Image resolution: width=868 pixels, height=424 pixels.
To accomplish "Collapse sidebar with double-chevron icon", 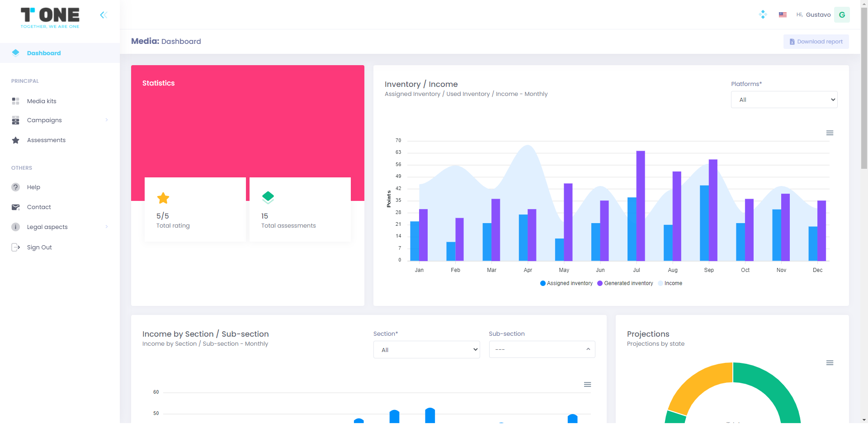I will click(x=104, y=15).
